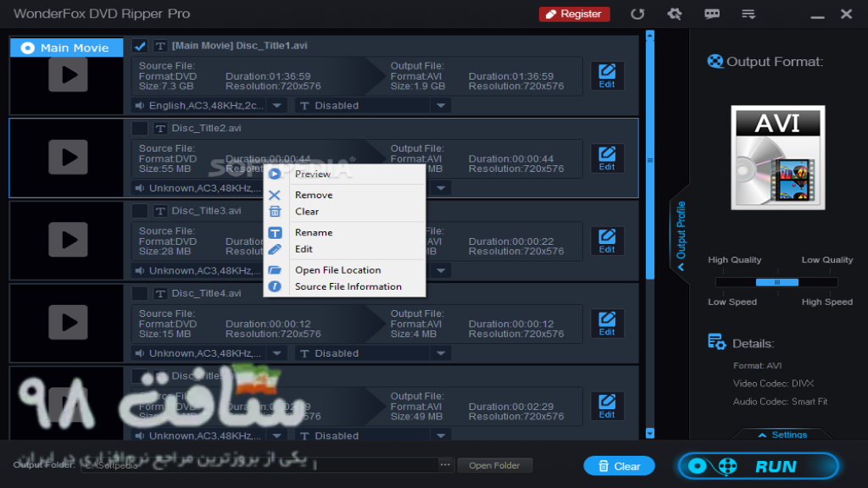The height and width of the screenshot is (488, 868).
Task: Edit the Disc_Title4.avi output
Action: tap(607, 323)
